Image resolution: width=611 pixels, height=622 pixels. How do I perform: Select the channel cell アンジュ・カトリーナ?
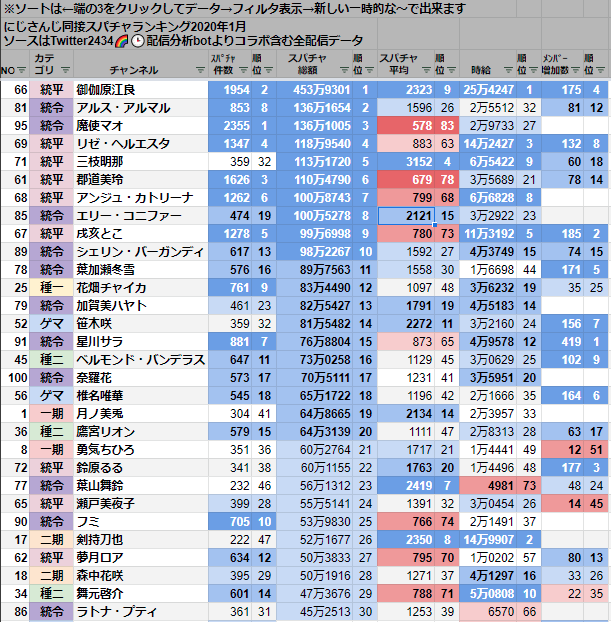click(140, 198)
